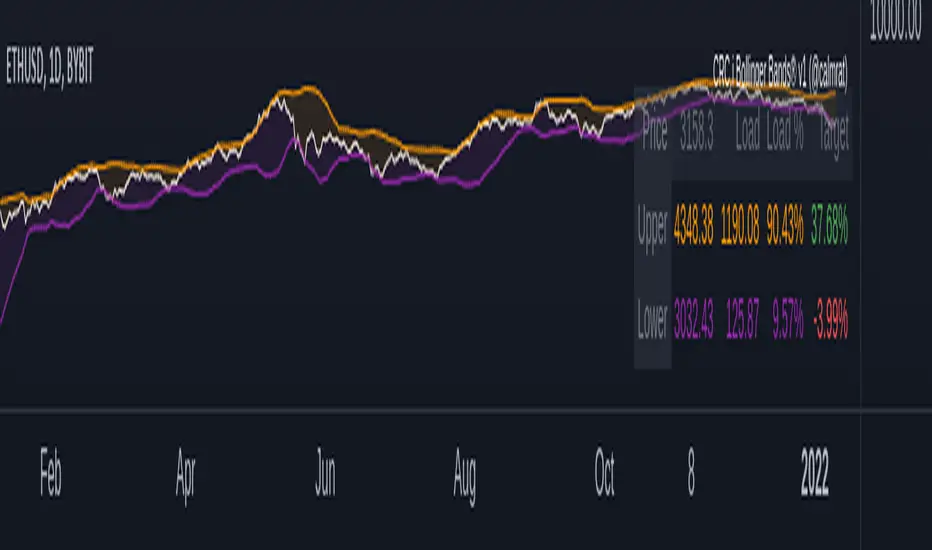Click the CRC Bollinger Bands indicator title
This screenshot has height=550, width=932.
780,71
